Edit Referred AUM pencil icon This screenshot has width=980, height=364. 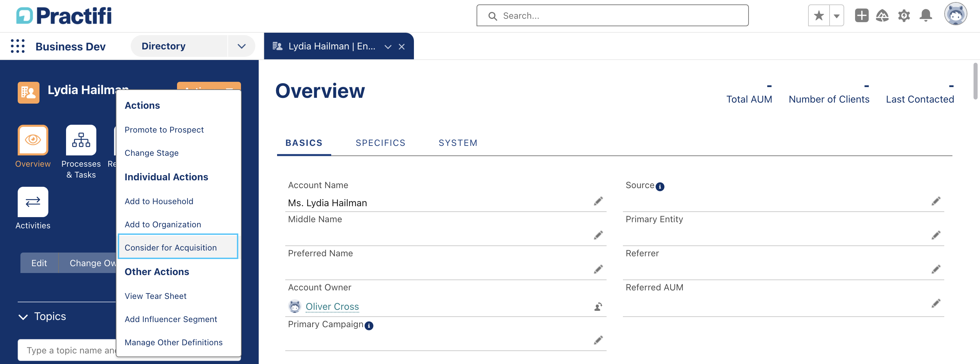click(x=935, y=303)
